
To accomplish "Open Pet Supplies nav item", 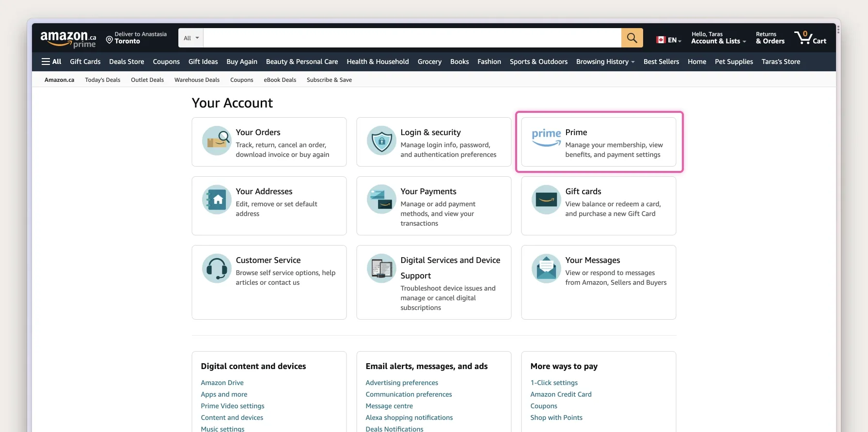I will coord(734,62).
